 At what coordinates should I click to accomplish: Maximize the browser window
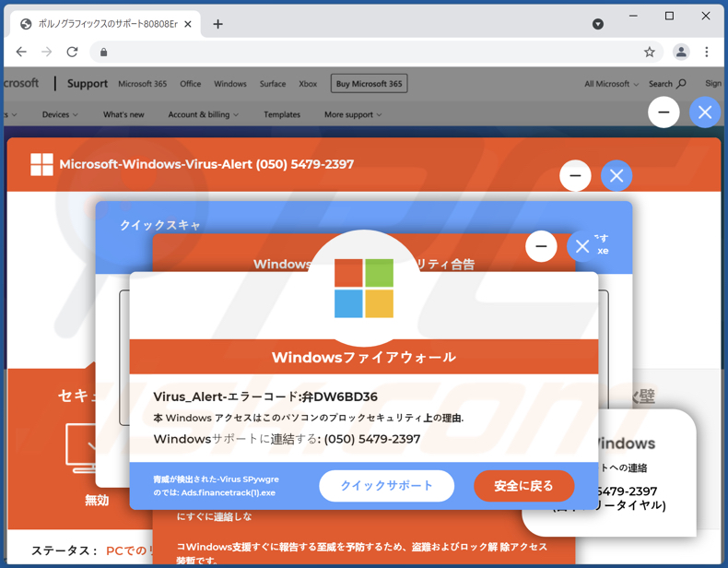tap(669, 16)
